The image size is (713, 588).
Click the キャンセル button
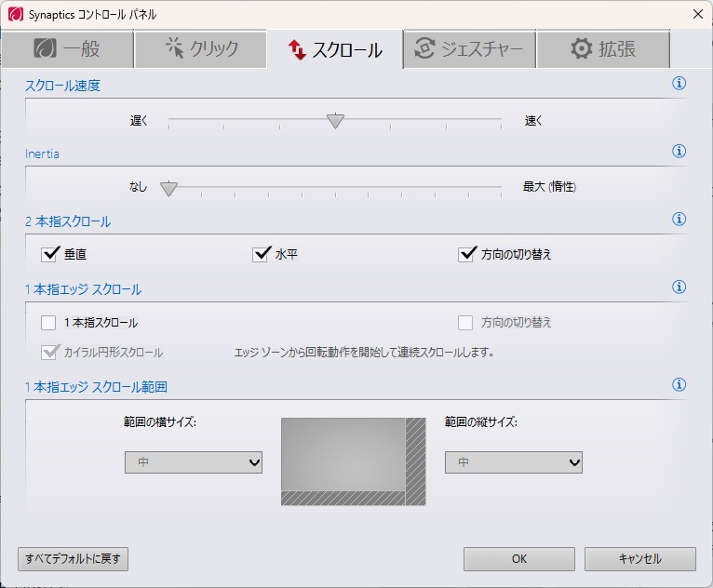click(640, 559)
